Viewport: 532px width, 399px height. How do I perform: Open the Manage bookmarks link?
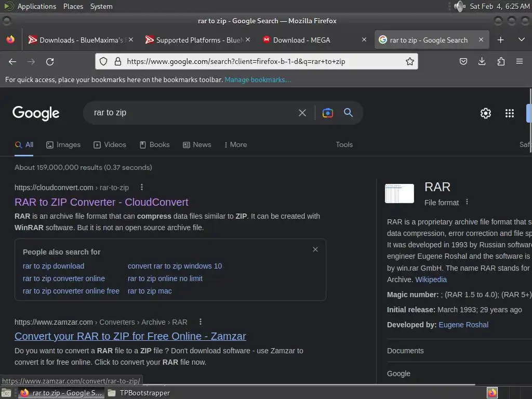(x=258, y=79)
